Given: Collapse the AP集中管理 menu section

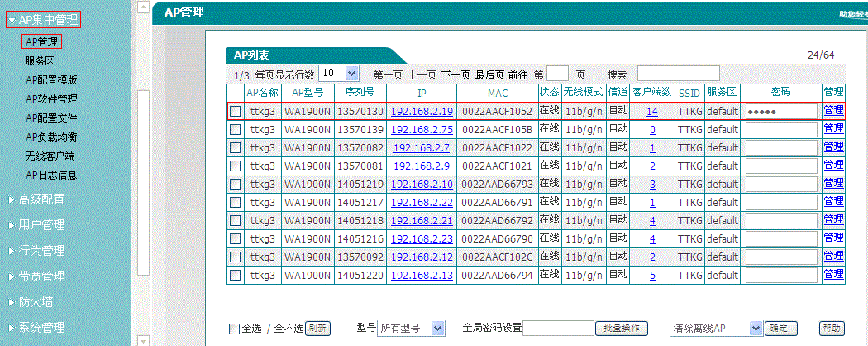Looking at the screenshot, I should pos(44,20).
